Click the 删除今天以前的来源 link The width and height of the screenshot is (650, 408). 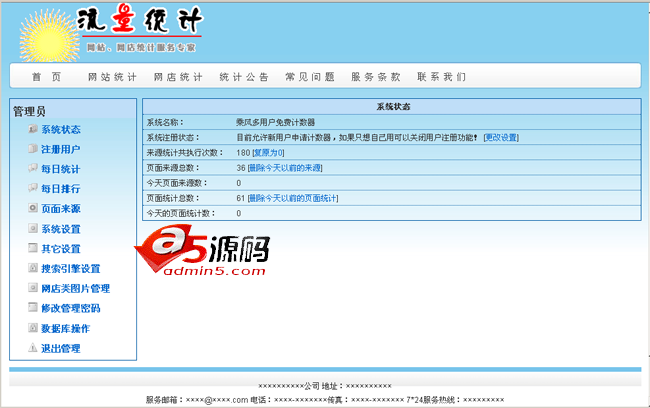285,168
